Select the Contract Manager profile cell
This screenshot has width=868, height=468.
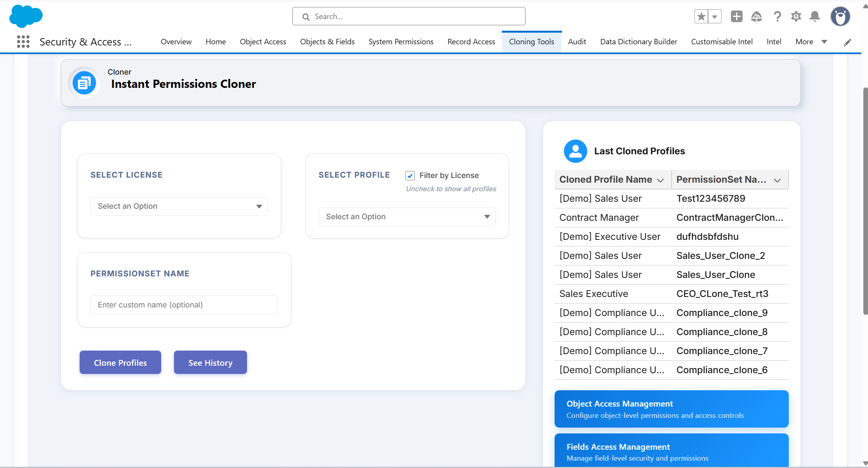[613, 218]
